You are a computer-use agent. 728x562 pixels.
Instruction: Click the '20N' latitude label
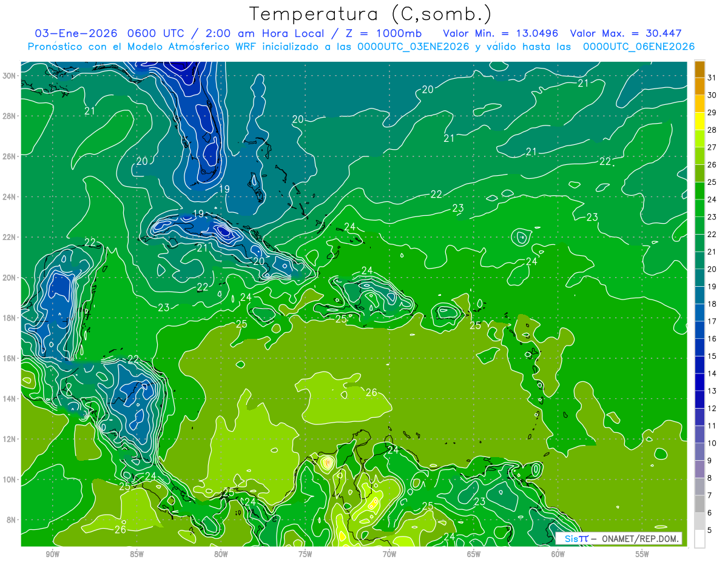click(10, 278)
